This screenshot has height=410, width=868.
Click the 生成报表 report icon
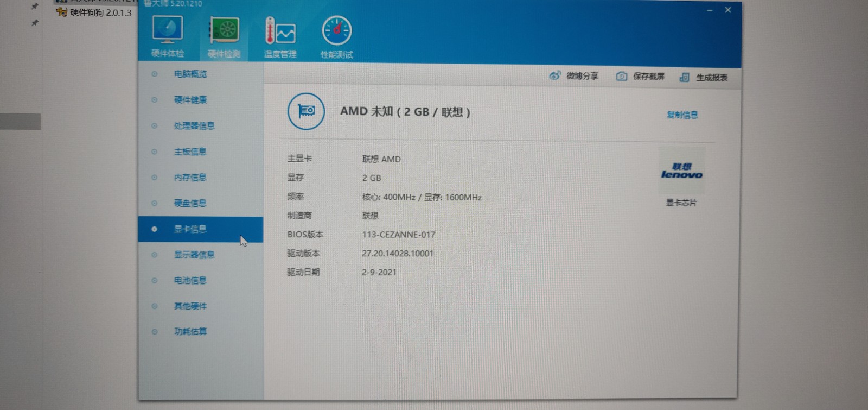click(x=685, y=77)
